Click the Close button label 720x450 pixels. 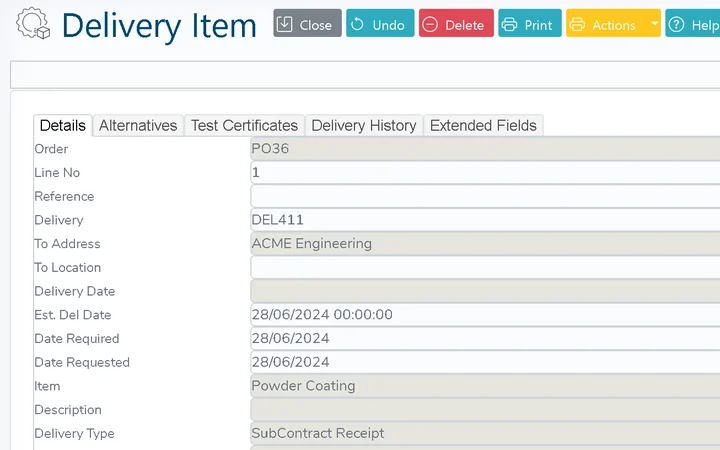click(315, 25)
